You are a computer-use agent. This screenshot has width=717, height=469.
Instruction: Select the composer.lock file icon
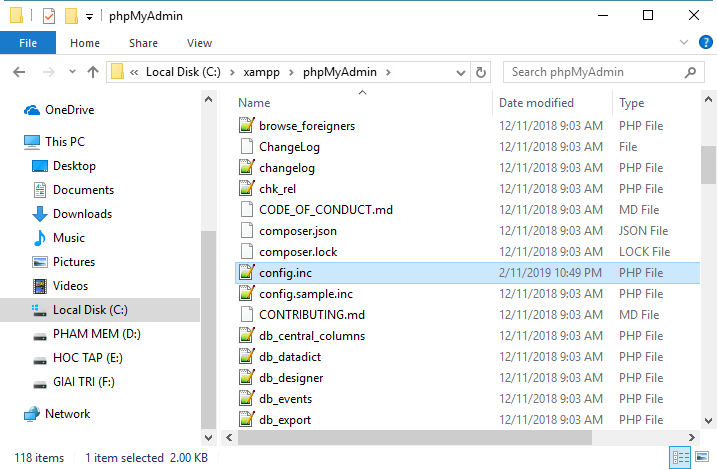(x=246, y=251)
